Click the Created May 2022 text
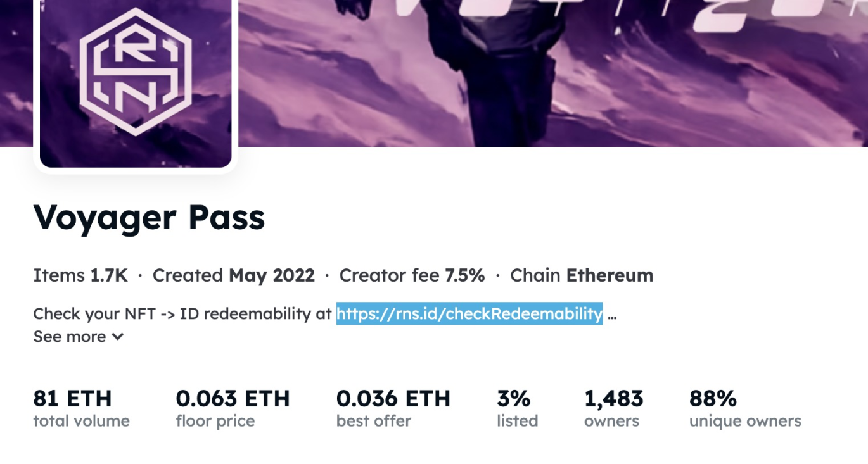 pyautogui.click(x=233, y=276)
